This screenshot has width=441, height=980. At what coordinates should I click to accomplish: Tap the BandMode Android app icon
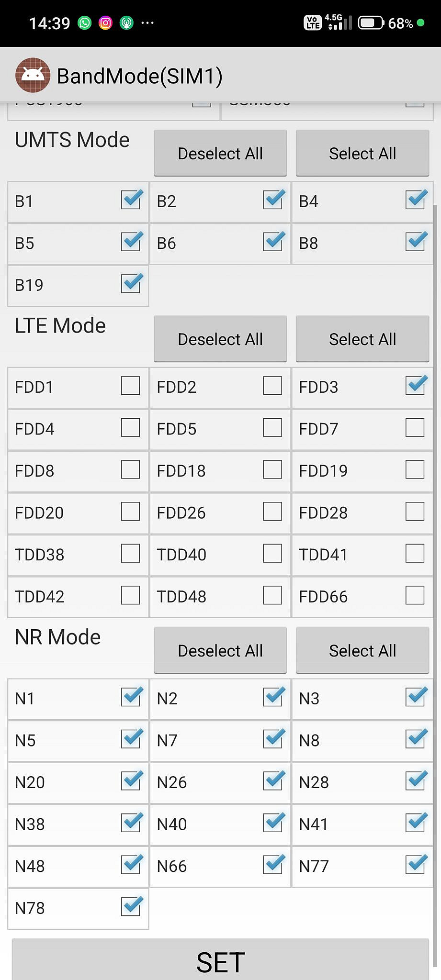click(x=33, y=75)
